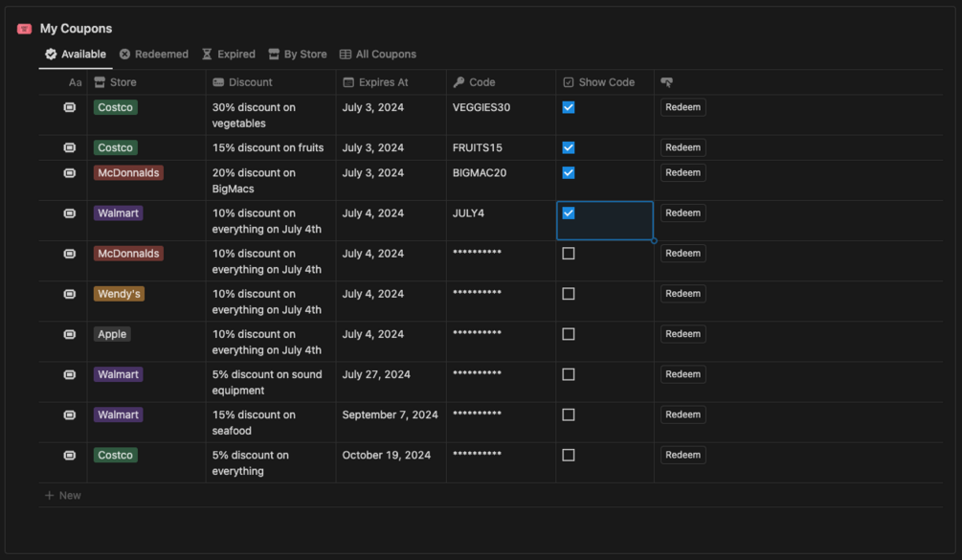Open the Costco store tag on FRUITS15 row
This screenshot has height=560, width=962.
tap(116, 147)
